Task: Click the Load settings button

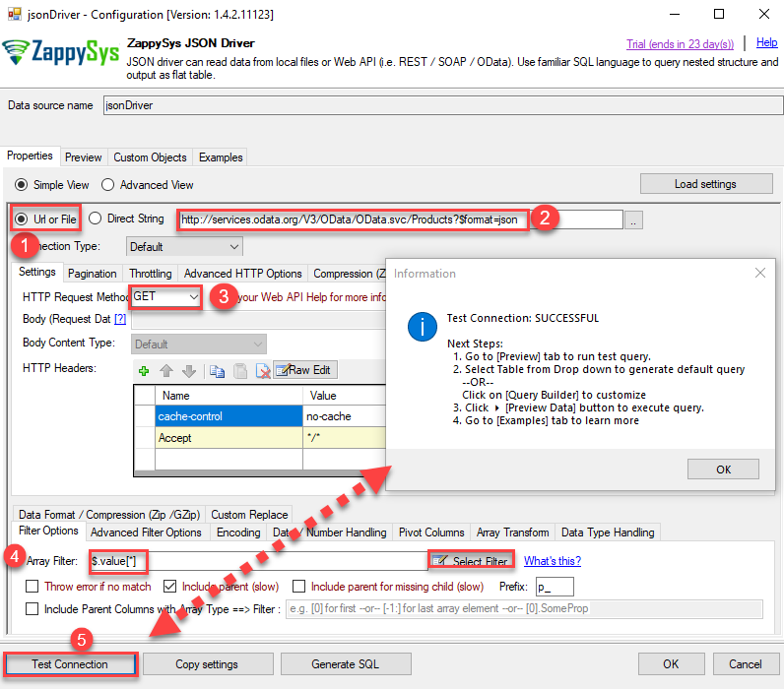Action: 705,184
